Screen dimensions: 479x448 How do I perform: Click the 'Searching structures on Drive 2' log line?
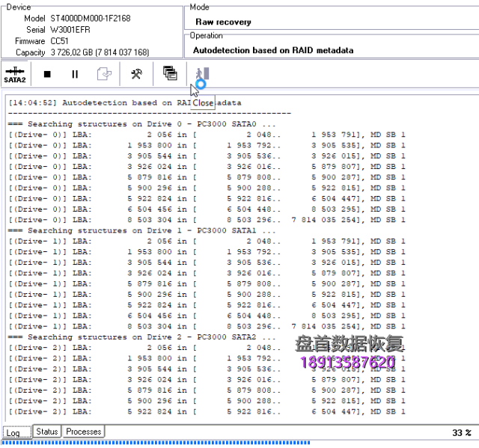(142, 337)
